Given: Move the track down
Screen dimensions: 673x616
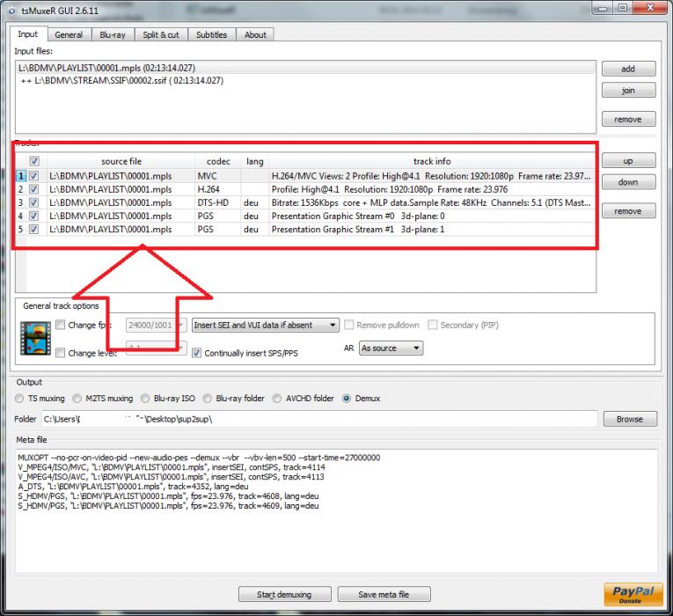Looking at the screenshot, I should [x=628, y=182].
